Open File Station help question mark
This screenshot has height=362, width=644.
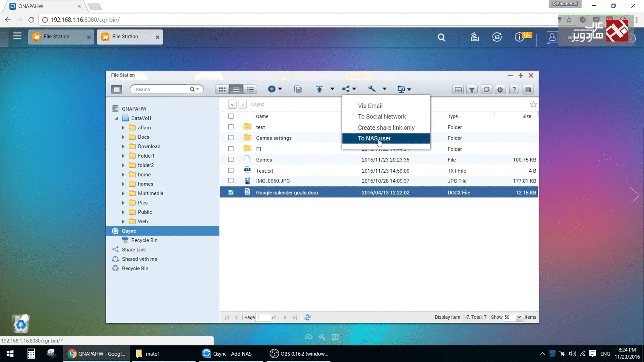tap(514, 89)
